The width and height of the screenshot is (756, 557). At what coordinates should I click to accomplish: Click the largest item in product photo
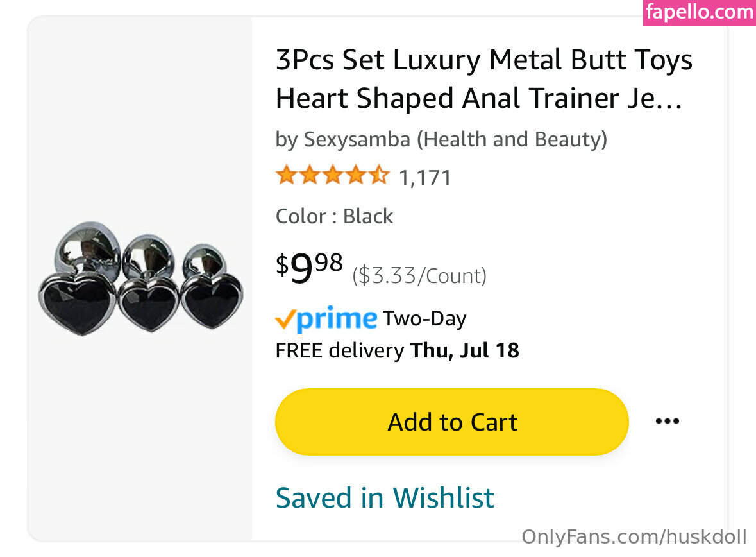78,282
